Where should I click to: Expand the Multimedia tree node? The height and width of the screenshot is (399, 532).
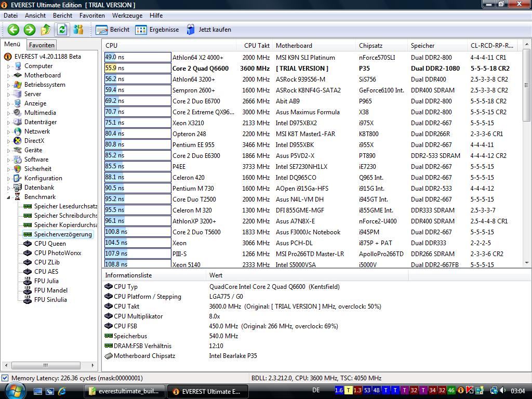8,113
